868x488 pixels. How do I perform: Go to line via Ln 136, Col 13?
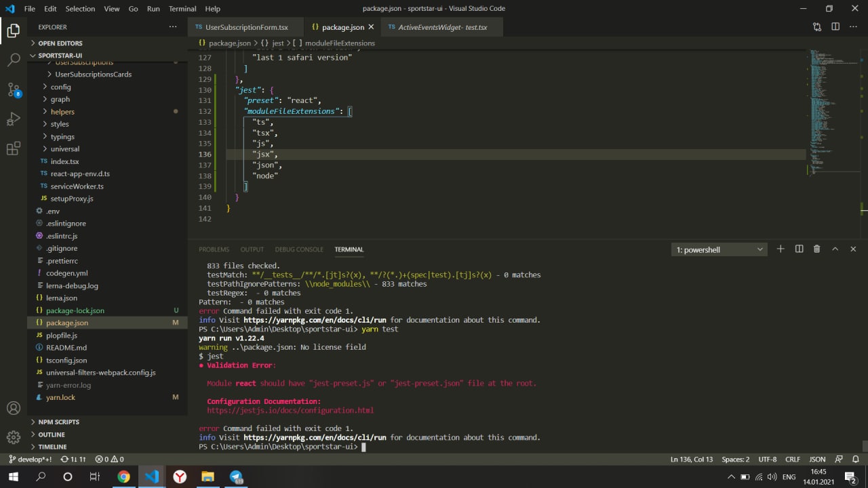pyautogui.click(x=692, y=459)
